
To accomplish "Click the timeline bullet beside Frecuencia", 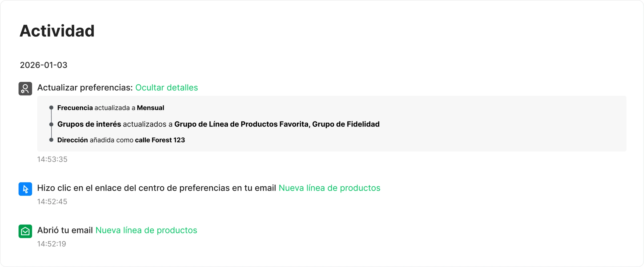I will [x=51, y=108].
